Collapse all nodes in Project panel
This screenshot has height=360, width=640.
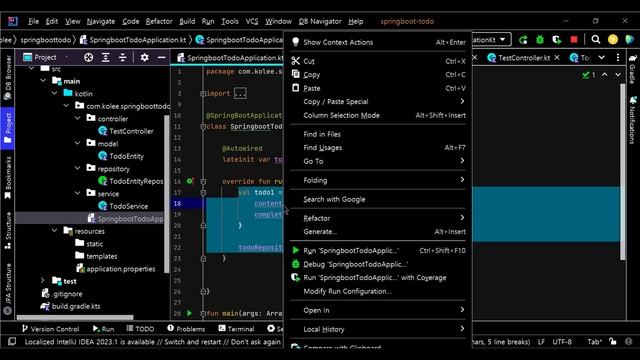tap(122, 58)
